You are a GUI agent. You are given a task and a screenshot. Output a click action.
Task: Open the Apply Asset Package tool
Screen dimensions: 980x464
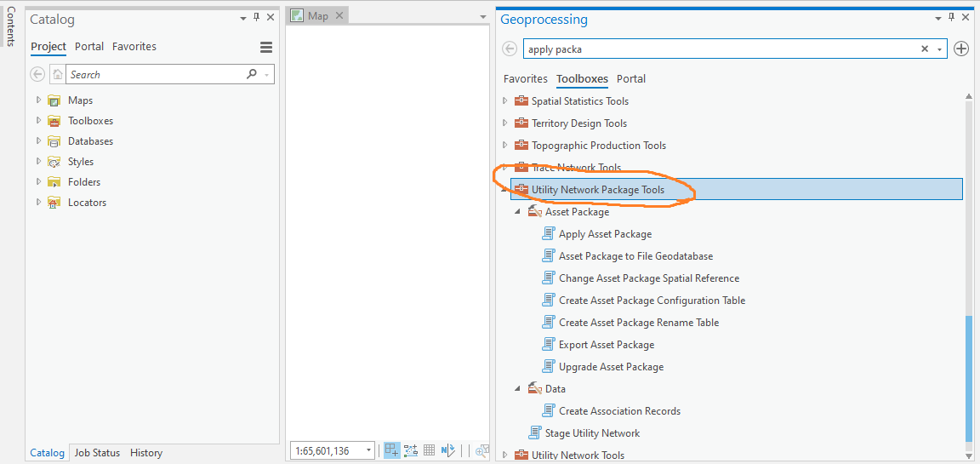tap(605, 234)
